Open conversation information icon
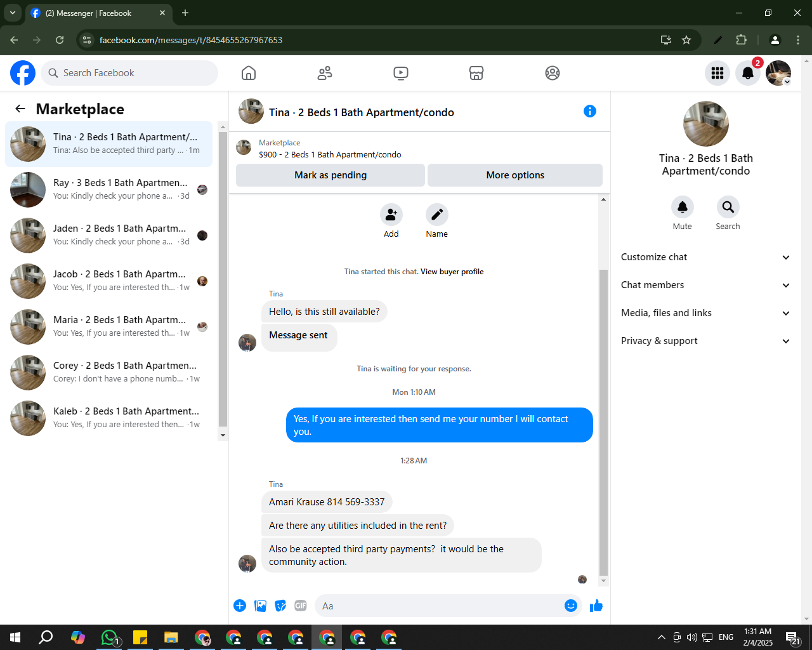 click(x=590, y=111)
